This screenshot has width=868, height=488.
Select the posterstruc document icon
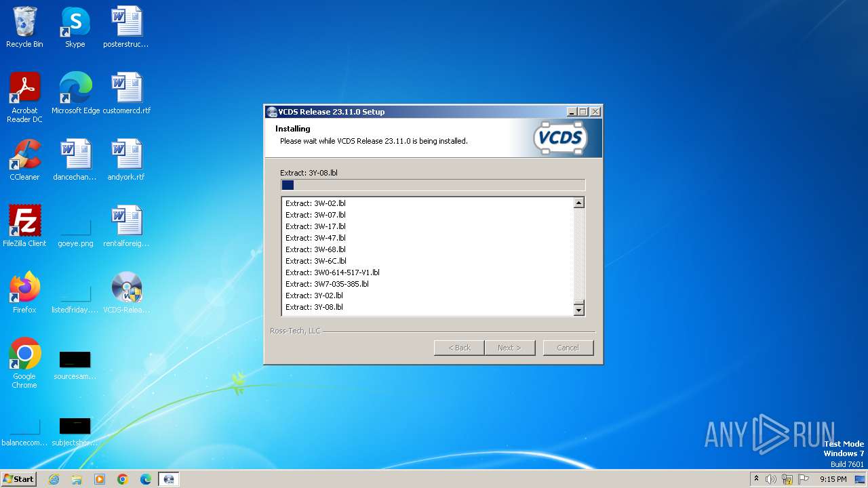click(x=126, y=27)
